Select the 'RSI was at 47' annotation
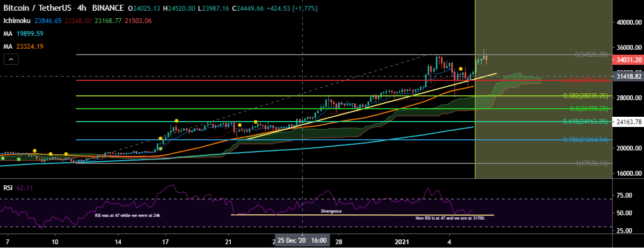Image resolution: width=644 pixels, height=248 pixels. (127, 215)
